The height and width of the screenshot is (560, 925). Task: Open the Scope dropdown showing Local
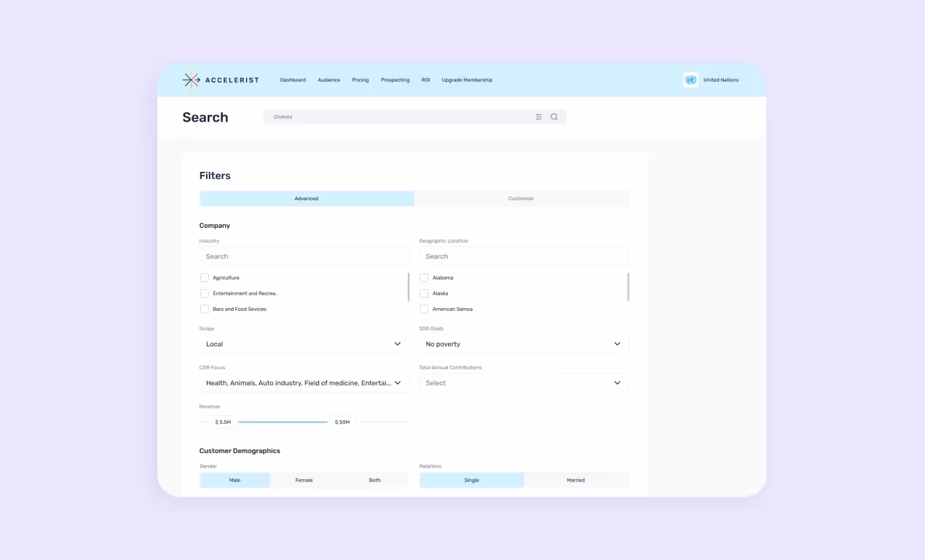[304, 344]
